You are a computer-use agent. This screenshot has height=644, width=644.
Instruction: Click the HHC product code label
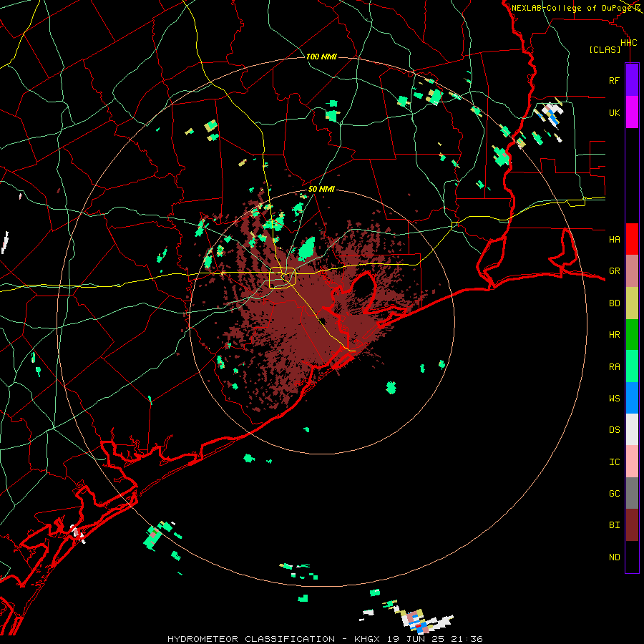pos(628,43)
